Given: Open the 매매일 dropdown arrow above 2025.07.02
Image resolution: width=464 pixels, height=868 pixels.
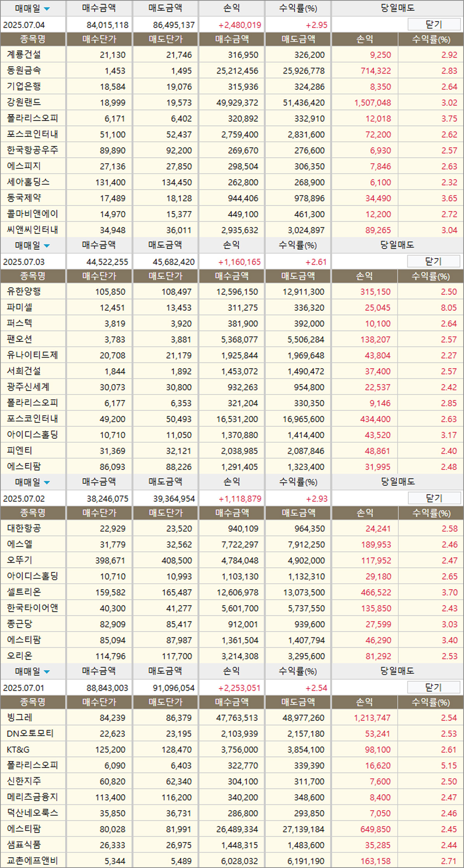Looking at the screenshot, I should pos(47,482).
